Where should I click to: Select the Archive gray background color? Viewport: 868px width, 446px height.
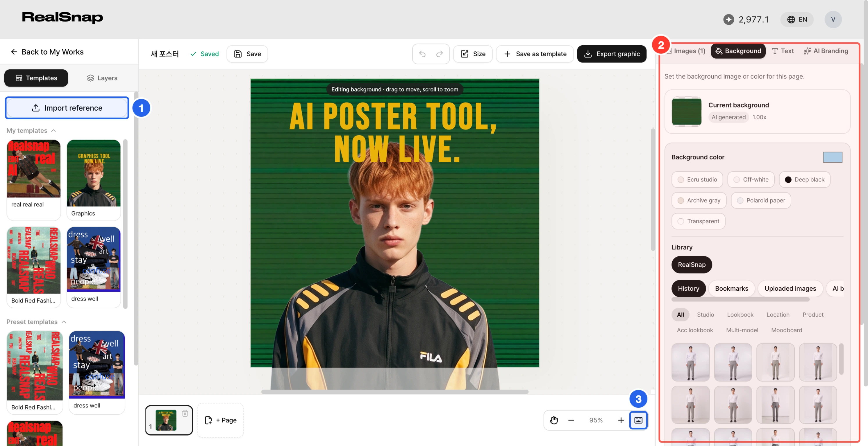coord(699,200)
